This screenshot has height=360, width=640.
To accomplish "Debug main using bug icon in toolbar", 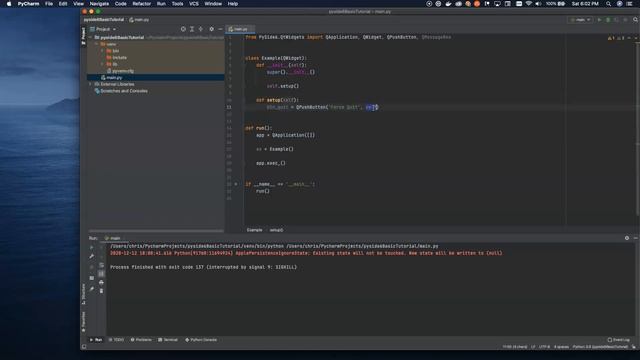I will coord(608,20).
